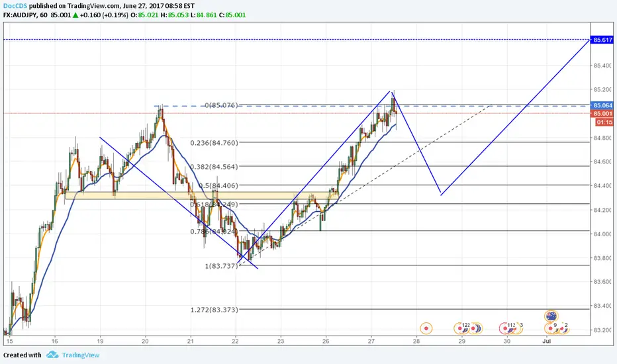This screenshot has height=364, width=617.
Task: Open the Japan economic event marker near date 28
Action: coord(426,328)
